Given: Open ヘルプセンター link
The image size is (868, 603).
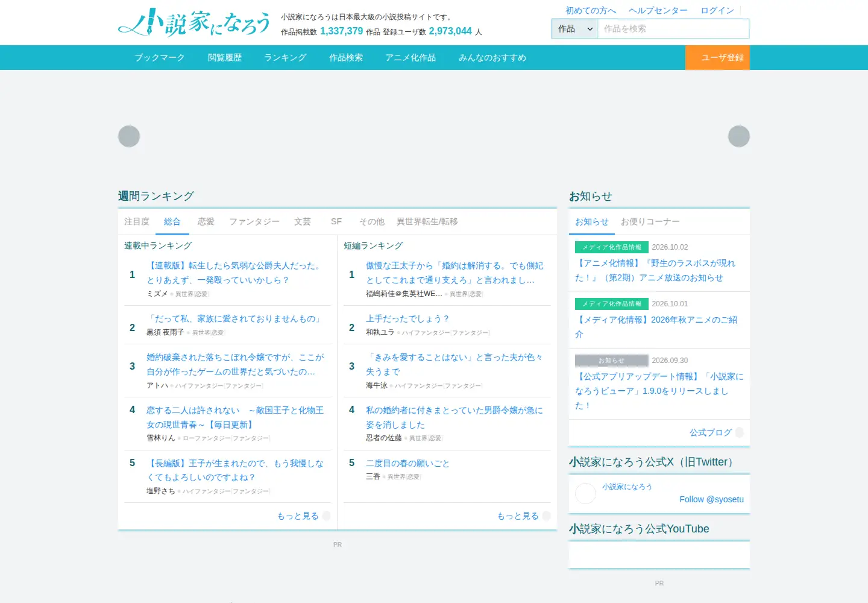Looking at the screenshot, I should 658,10.
